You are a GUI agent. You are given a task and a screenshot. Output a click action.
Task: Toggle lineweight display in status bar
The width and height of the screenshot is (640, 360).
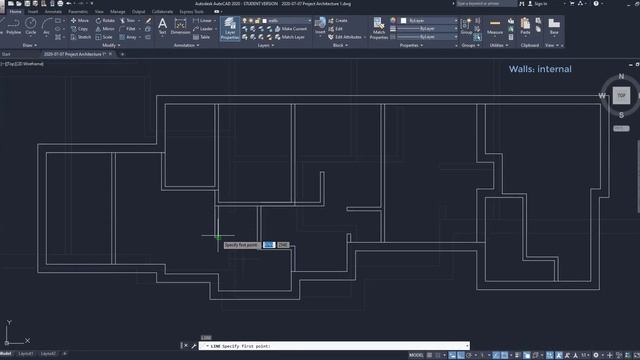point(518,356)
